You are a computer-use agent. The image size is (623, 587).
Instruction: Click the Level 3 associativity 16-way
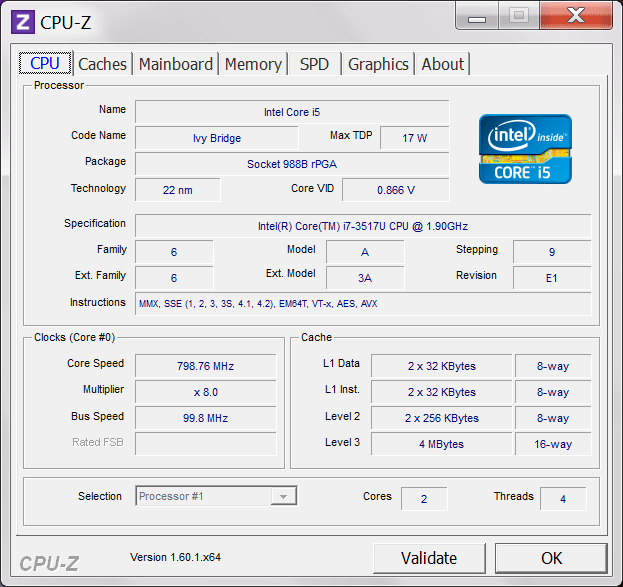click(553, 444)
